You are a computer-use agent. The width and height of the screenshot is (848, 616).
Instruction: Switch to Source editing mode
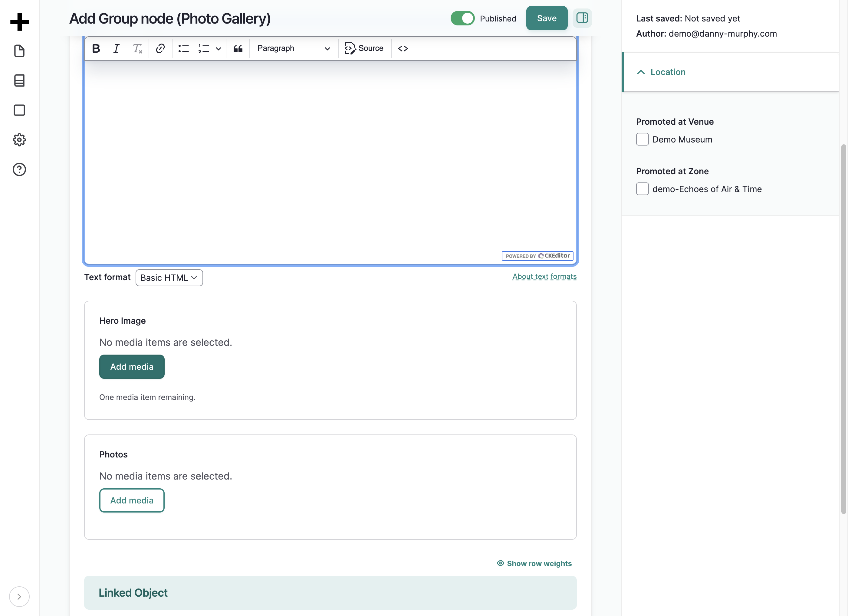point(364,48)
